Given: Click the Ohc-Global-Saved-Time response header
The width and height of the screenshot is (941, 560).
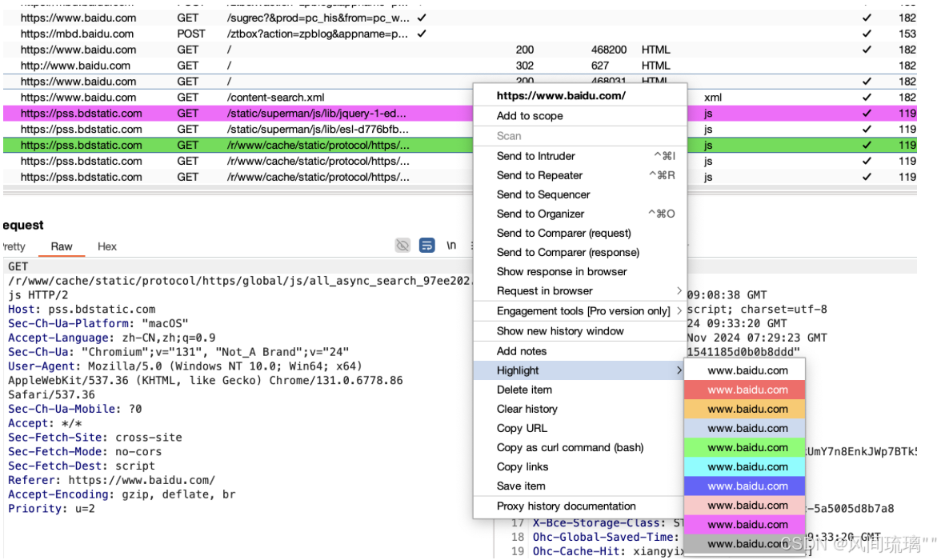Looking at the screenshot, I should click(x=606, y=537).
